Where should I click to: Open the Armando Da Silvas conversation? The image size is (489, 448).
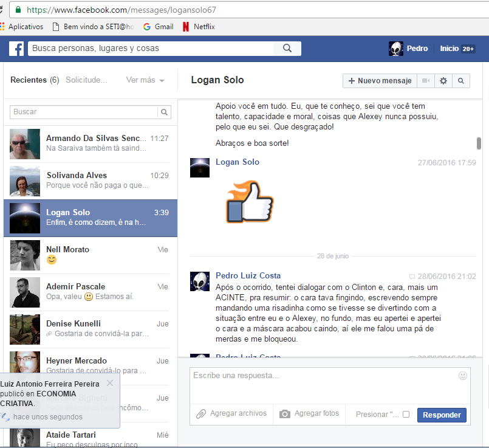click(x=91, y=144)
